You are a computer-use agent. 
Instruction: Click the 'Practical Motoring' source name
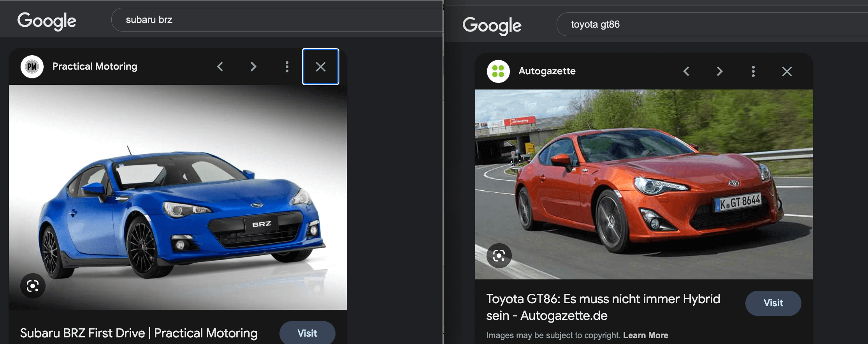pos(95,67)
